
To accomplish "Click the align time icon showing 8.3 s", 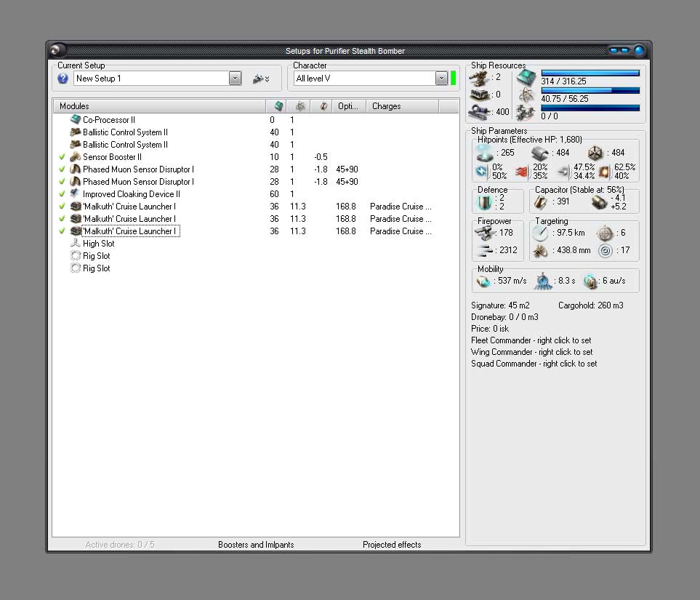I will click(543, 281).
